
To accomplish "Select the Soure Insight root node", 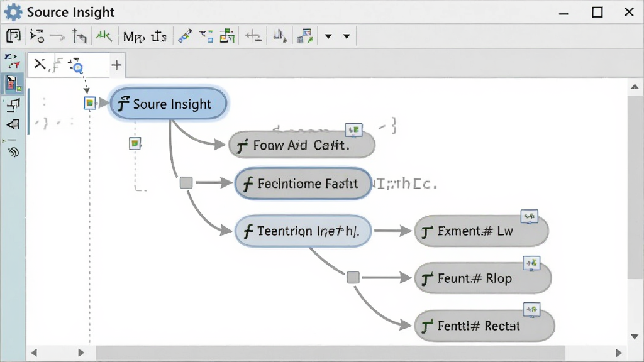I will (169, 104).
